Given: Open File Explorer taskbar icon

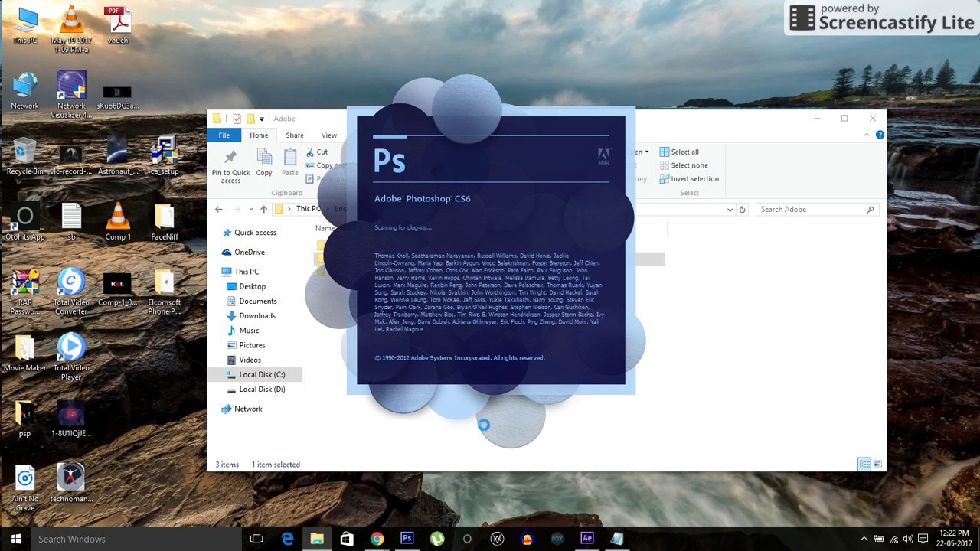Looking at the screenshot, I should 317,539.
